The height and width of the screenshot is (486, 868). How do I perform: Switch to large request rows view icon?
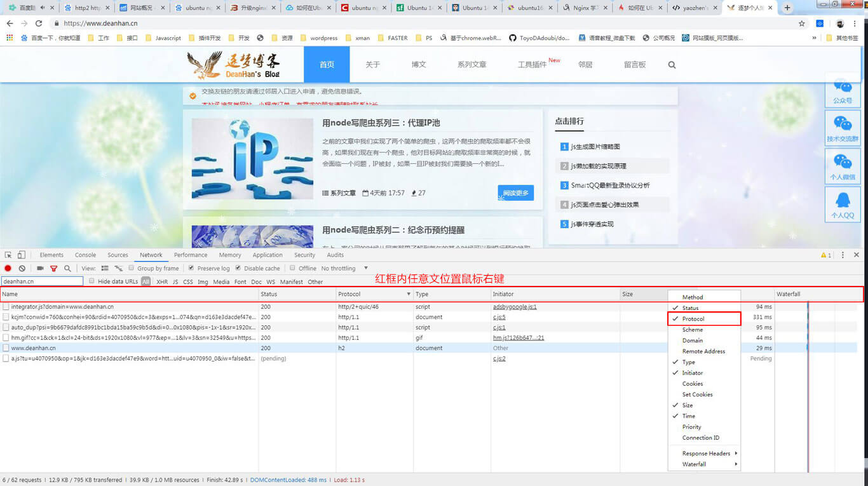pos(105,268)
